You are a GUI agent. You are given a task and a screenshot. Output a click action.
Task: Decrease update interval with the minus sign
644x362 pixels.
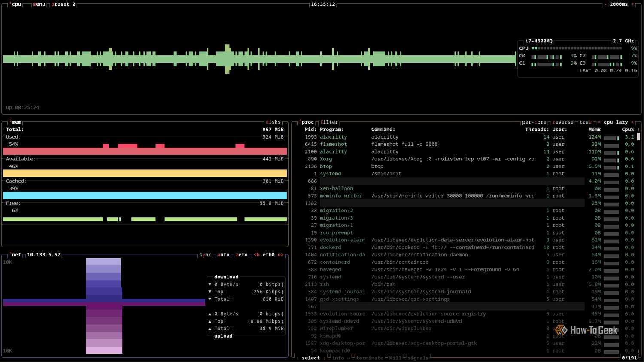tap(605, 4)
